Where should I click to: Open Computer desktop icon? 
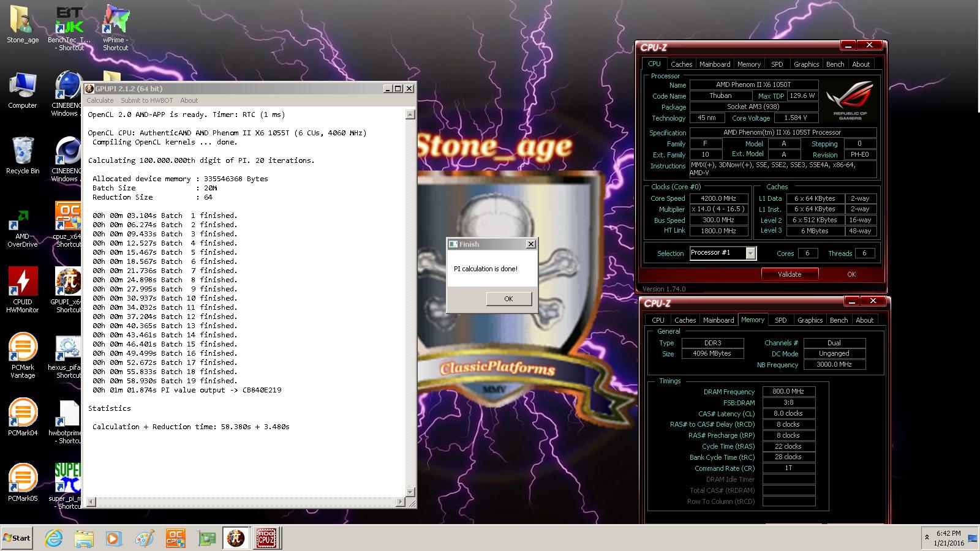click(x=23, y=91)
